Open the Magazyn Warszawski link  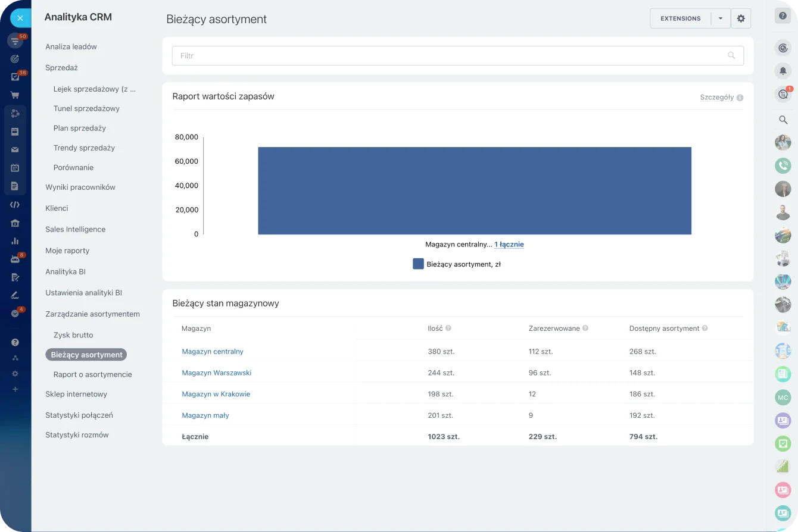coord(216,373)
